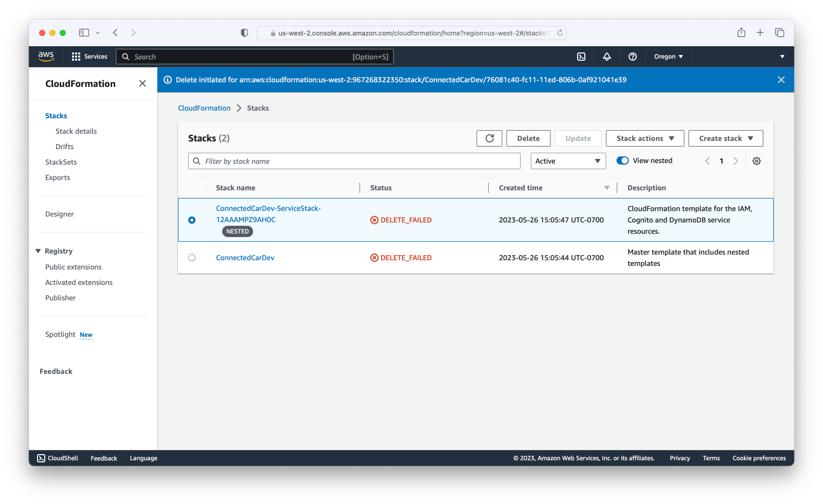Open Cookie preferences
Viewport: 823px width, 504px height.
759,458
